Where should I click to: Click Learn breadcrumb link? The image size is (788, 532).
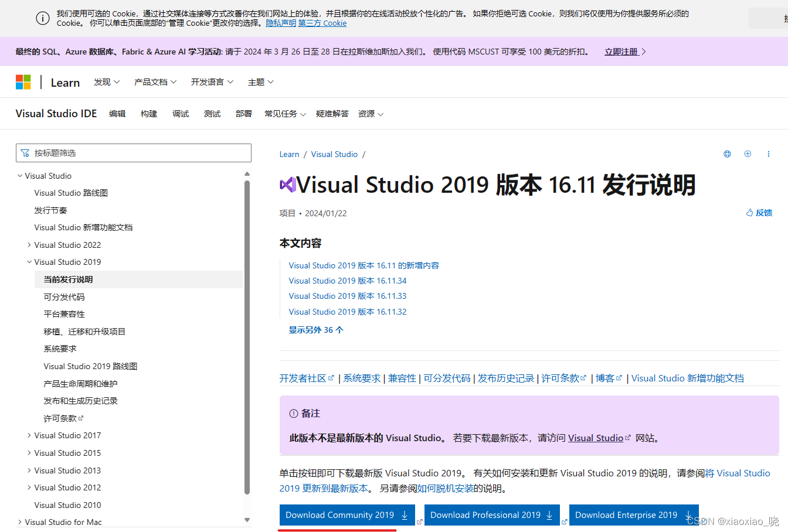coord(290,154)
